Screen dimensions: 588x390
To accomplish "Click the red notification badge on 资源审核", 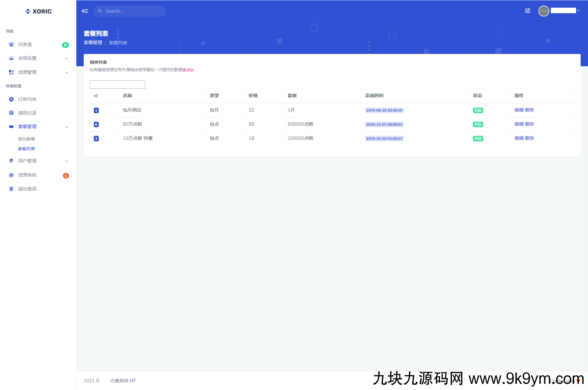I will click(x=66, y=176).
